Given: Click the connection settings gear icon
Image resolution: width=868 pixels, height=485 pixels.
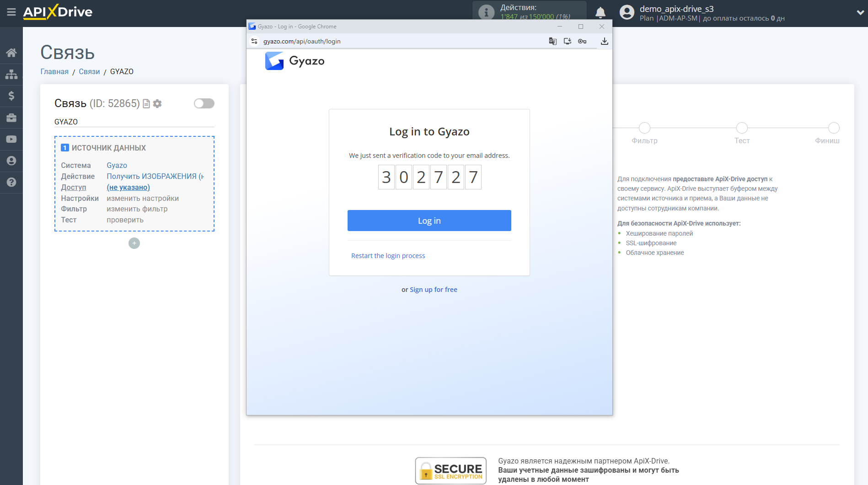Looking at the screenshot, I should click(x=158, y=103).
